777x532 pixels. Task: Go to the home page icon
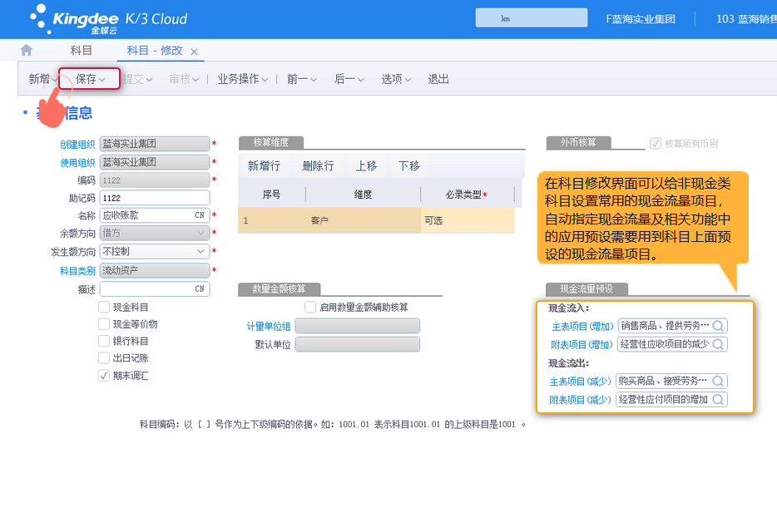pyautogui.click(x=27, y=50)
